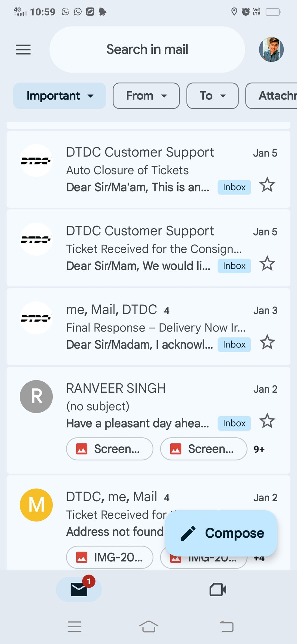297x644 pixels.
Task: Switch to the Mail tab icon
Action: (x=79, y=589)
